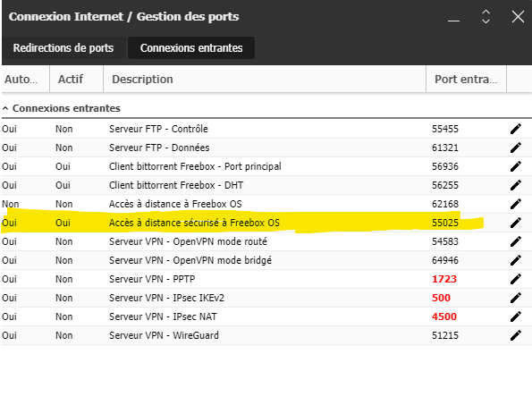
Task: Select the Accès à distance à Freebox OS row
Action: point(266,204)
